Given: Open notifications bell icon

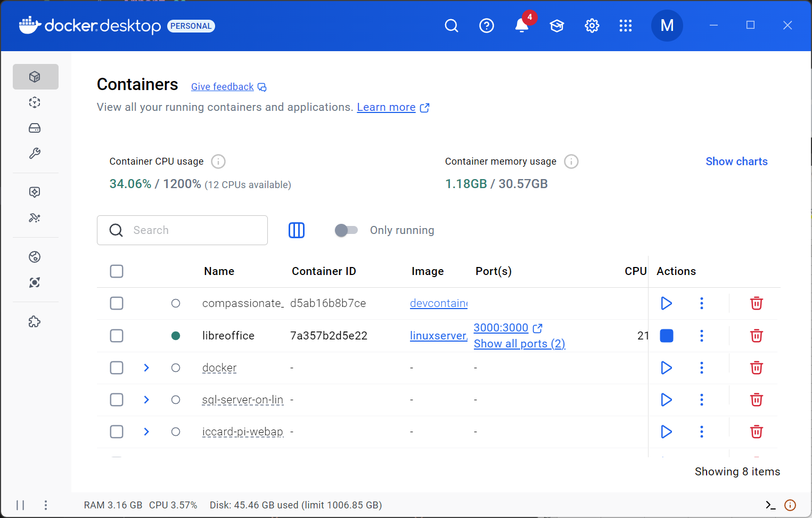Looking at the screenshot, I should point(522,26).
